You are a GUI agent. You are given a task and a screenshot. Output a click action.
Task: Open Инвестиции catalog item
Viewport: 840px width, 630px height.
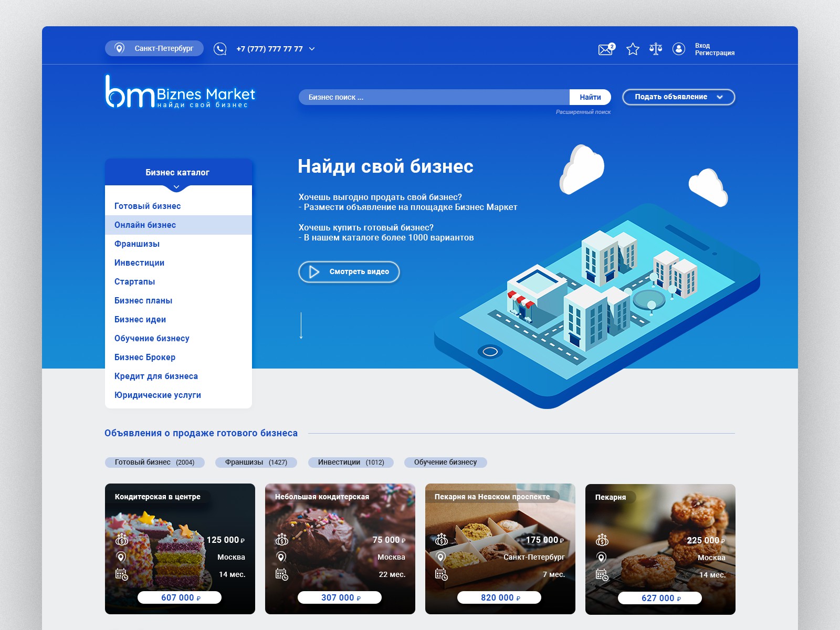[x=178, y=263]
